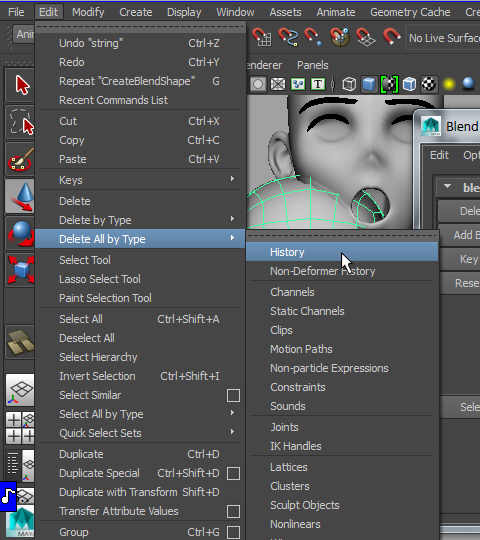Click the Delete button in Blend window
Viewport: 480px width, 540px height.
click(x=459, y=211)
